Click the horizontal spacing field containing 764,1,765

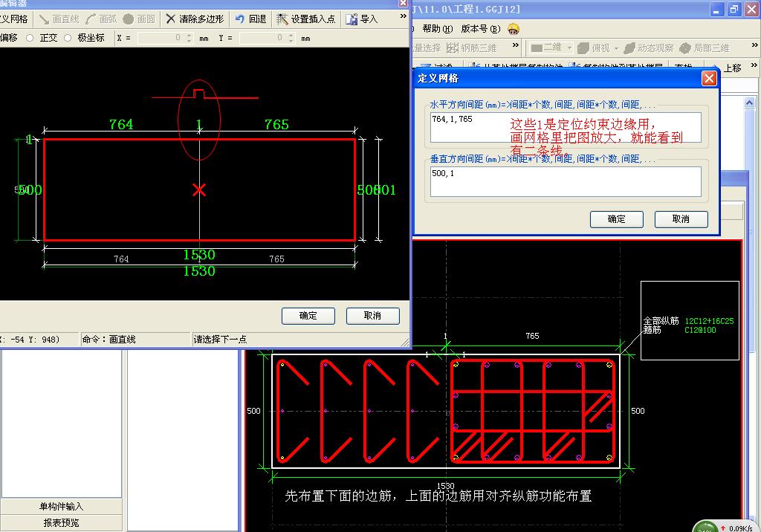(566, 128)
